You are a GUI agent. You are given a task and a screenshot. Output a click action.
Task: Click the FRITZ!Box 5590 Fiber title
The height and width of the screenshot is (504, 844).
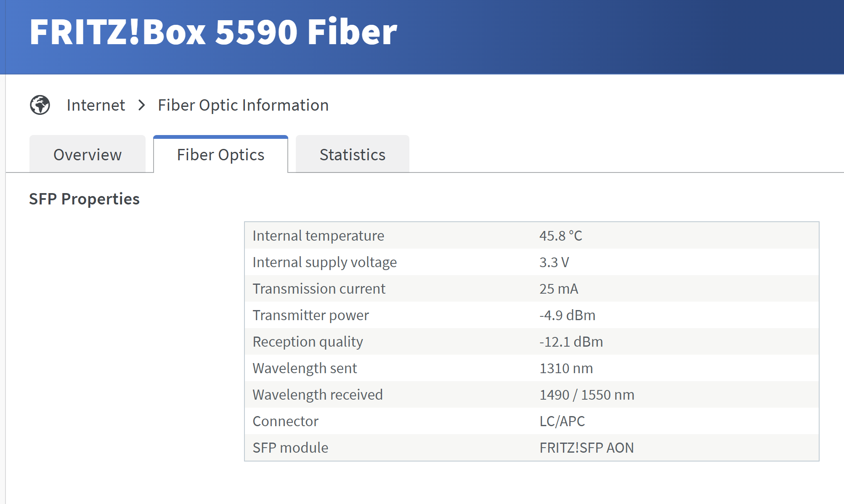click(213, 32)
